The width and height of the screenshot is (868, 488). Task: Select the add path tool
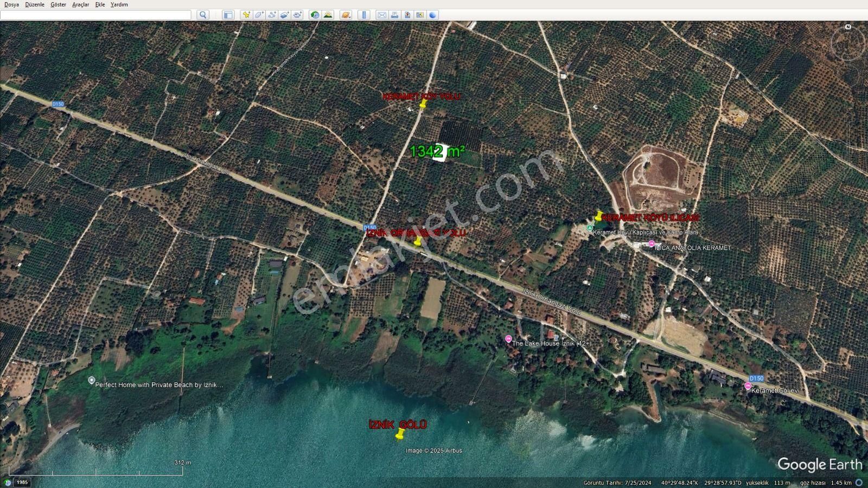[272, 15]
